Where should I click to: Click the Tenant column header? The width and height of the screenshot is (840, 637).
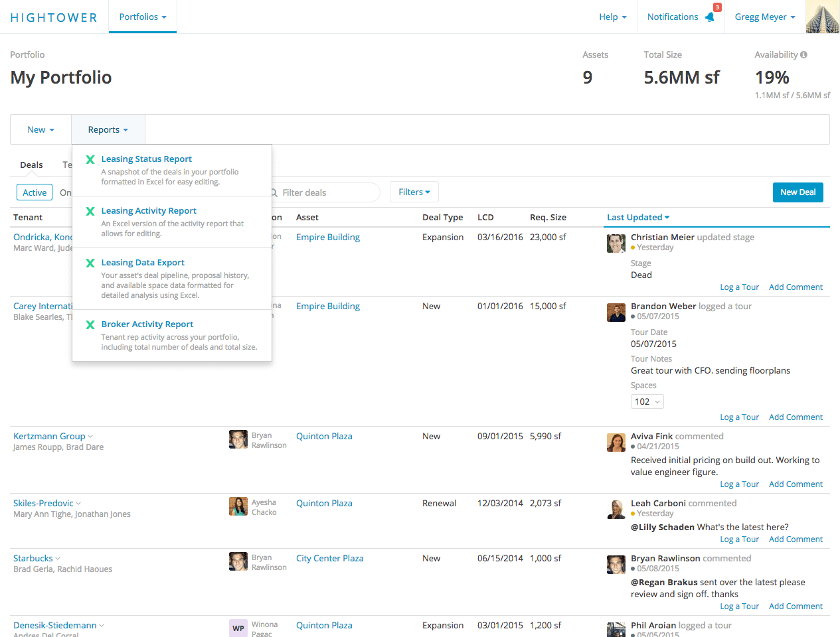[x=28, y=217]
